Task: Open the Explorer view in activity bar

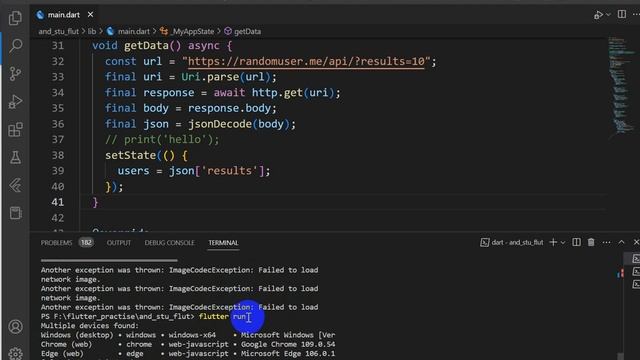Action: 15,18
